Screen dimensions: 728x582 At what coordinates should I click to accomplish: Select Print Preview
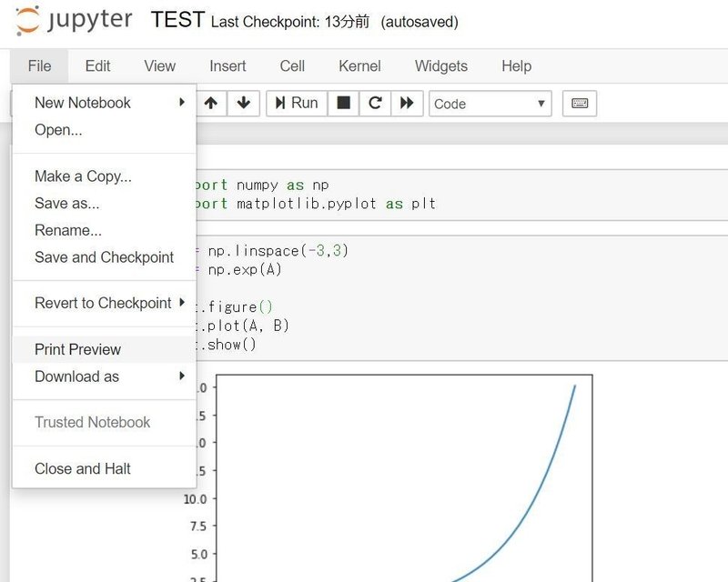click(105, 349)
